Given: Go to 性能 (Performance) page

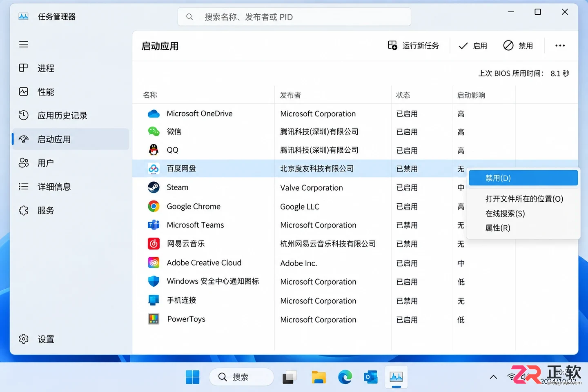Looking at the screenshot, I should [x=70, y=92].
